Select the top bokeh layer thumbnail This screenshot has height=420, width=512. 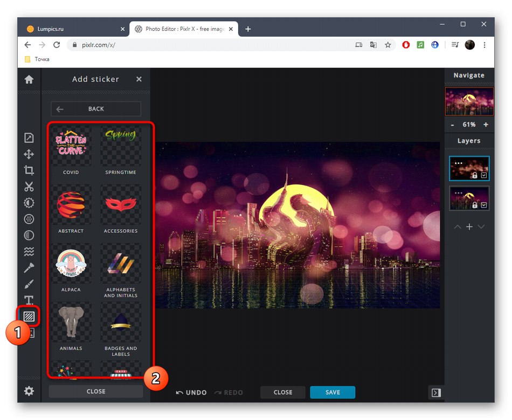(469, 168)
